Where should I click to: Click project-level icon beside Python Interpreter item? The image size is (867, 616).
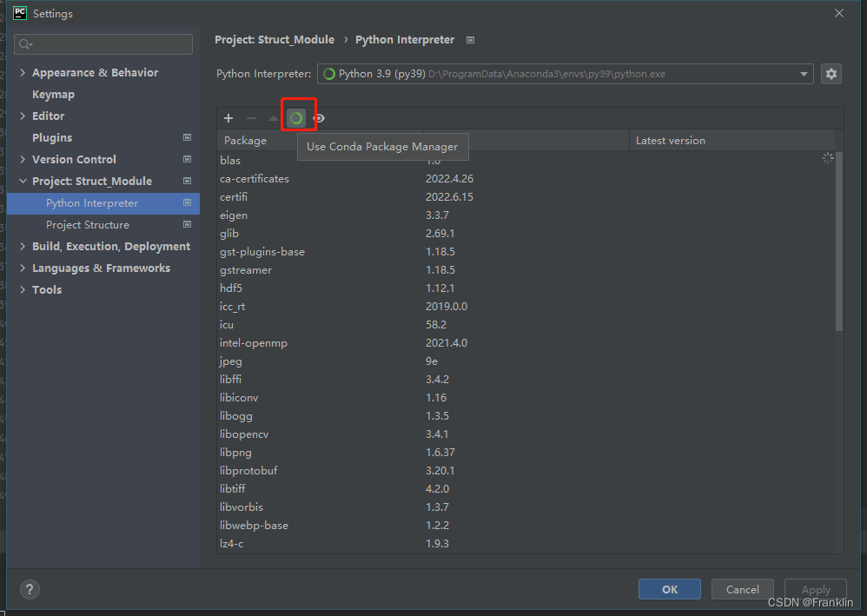187,203
